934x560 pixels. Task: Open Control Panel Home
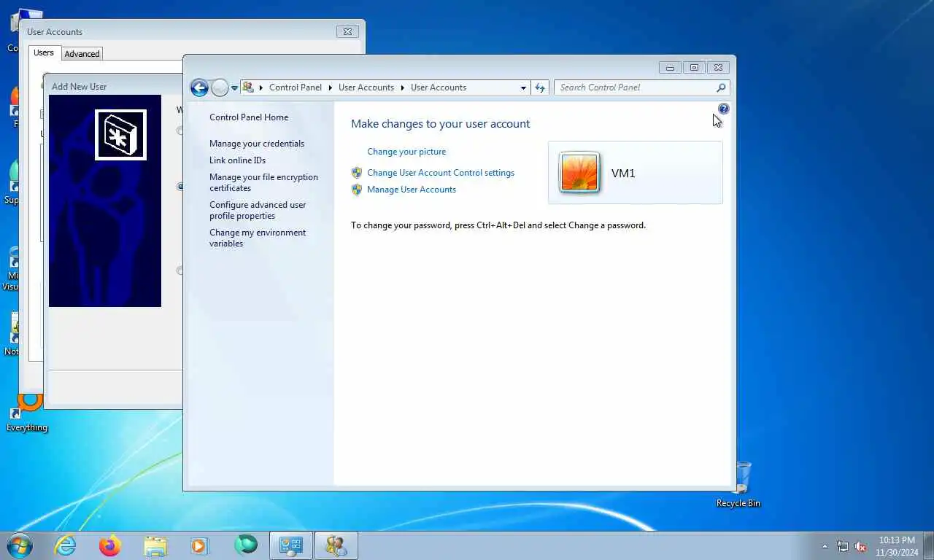[x=249, y=117]
